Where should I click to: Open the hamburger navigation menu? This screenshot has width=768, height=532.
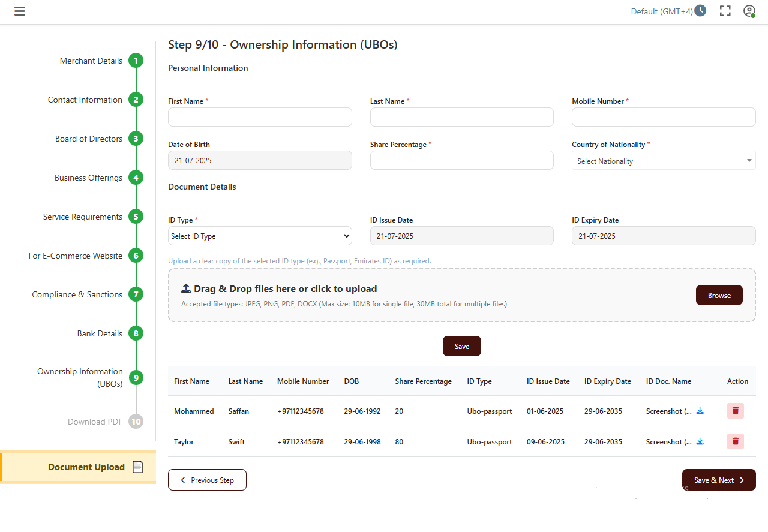[x=20, y=11]
